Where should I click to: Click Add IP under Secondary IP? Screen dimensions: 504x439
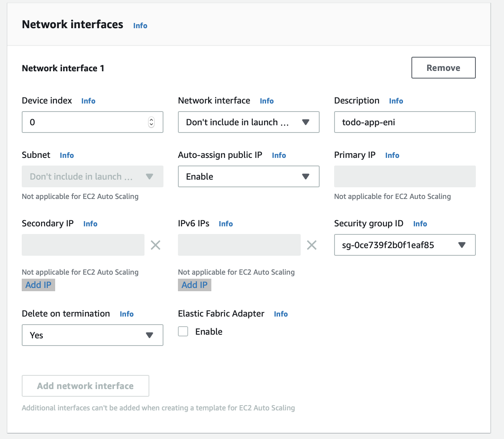click(38, 285)
